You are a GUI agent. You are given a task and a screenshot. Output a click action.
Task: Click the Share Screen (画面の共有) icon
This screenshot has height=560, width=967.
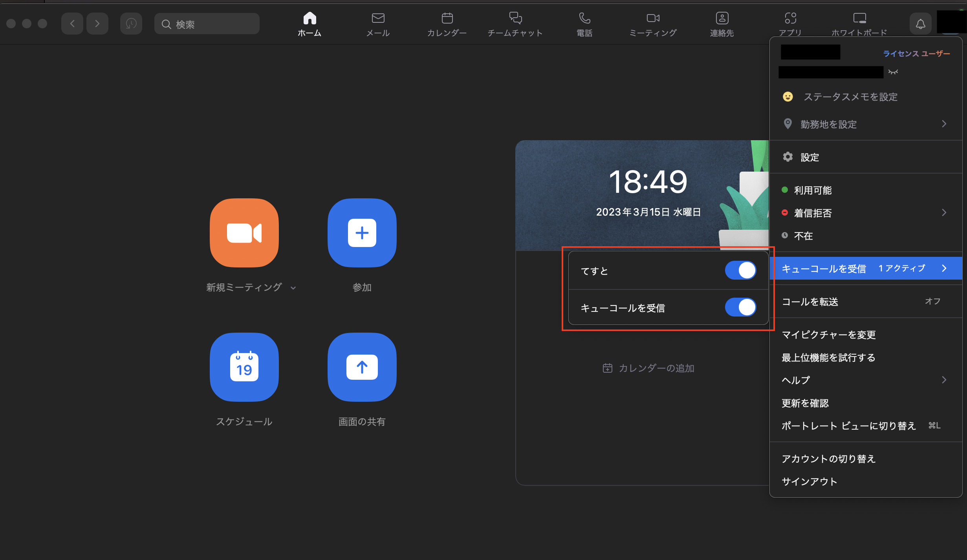tap(362, 367)
